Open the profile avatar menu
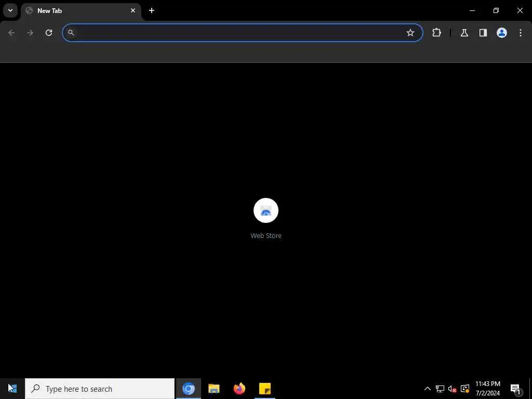Image resolution: width=532 pixels, height=399 pixels. [x=501, y=33]
